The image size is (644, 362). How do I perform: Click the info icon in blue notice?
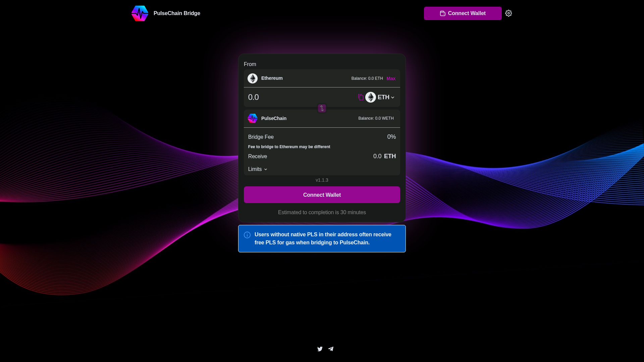(247, 235)
